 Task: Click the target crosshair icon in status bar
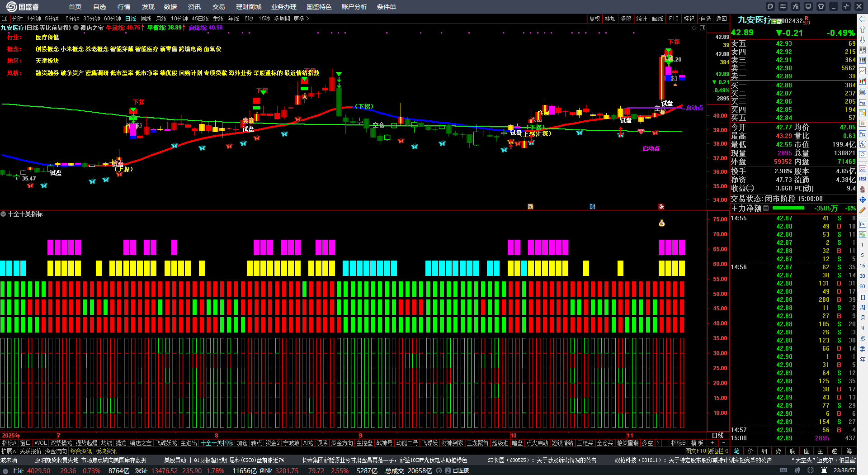coord(811,470)
